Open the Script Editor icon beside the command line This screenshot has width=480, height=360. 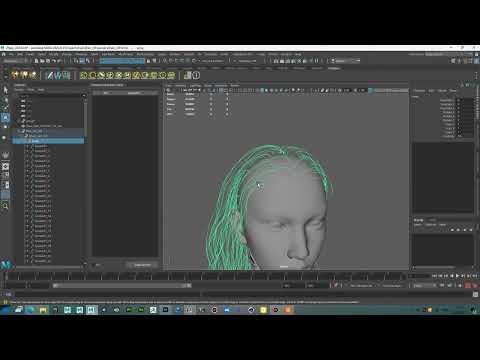click(x=476, y=294)
